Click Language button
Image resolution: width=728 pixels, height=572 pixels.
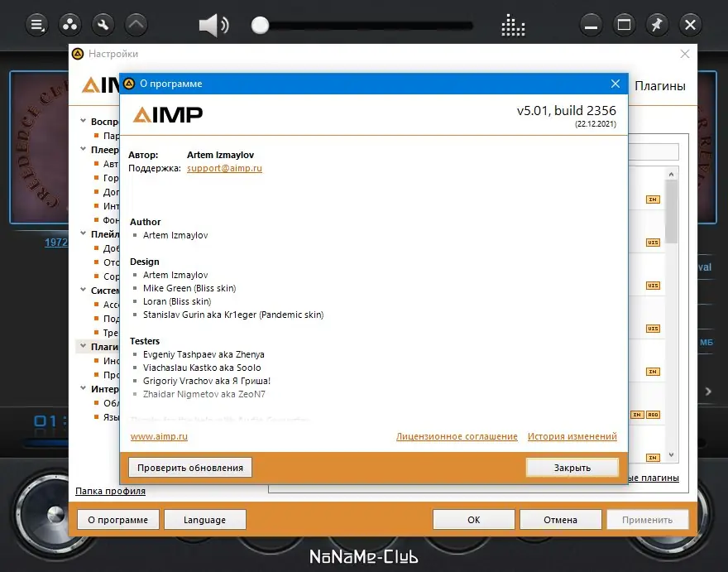(205, 520)
